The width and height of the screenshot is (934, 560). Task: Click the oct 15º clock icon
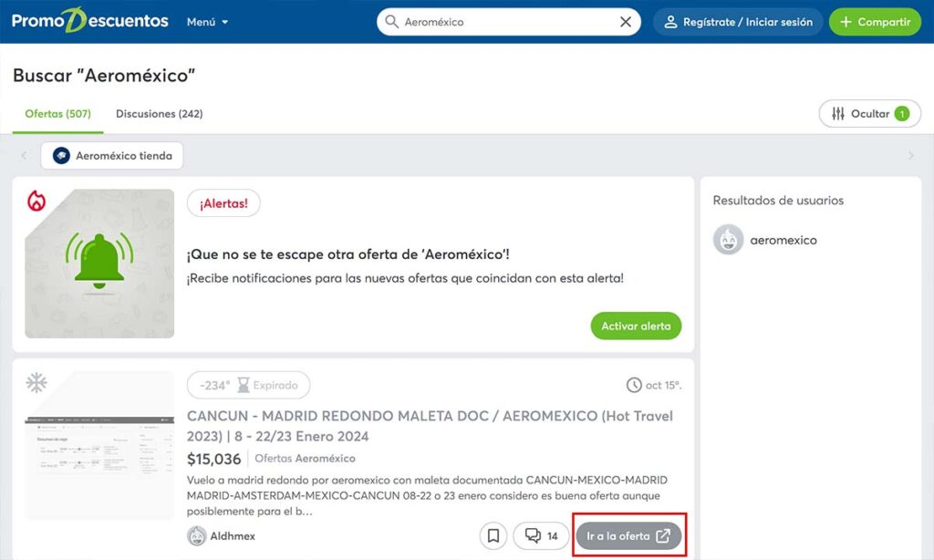tap(634, 385)
